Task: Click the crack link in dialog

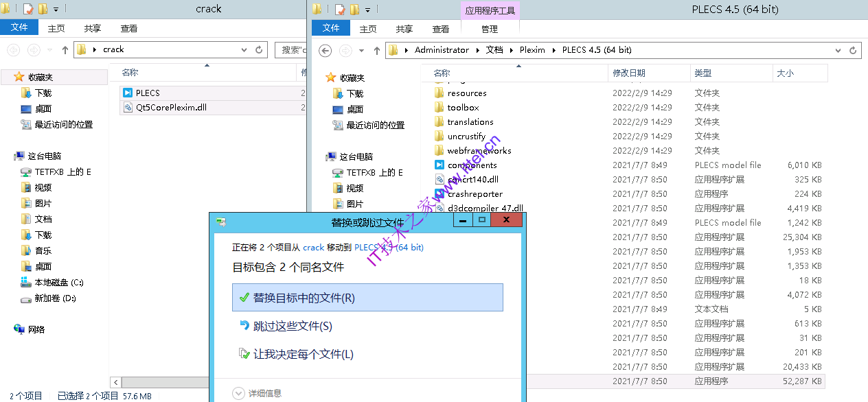Action: [x=313, y=247]
